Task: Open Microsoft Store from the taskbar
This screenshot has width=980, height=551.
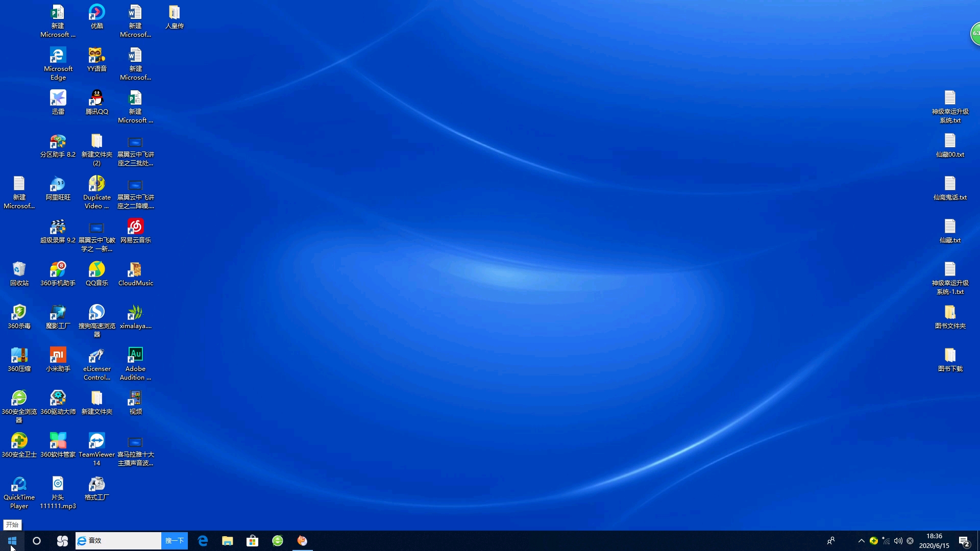Action: coord(253,541)
